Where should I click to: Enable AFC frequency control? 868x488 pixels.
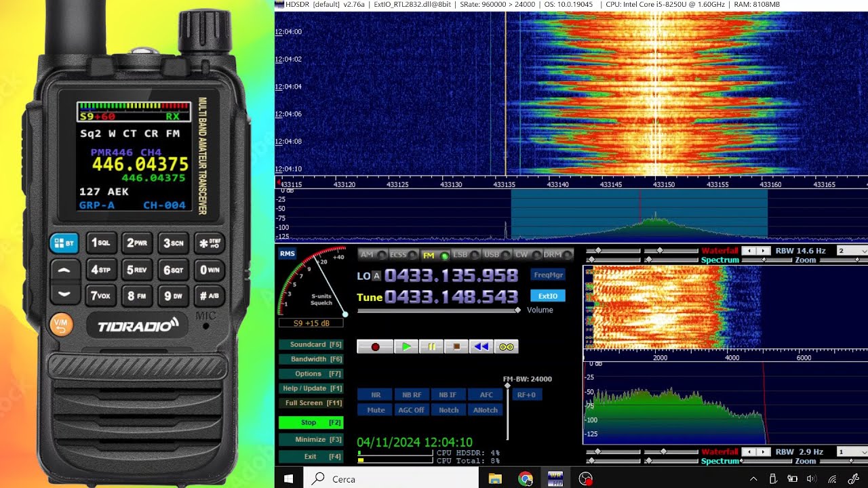pos(486,394)
